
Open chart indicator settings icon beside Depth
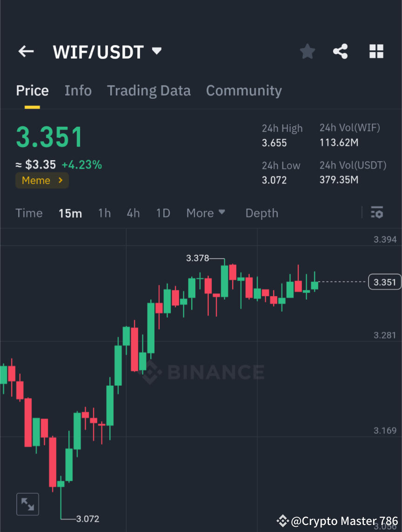click(x=377, y=213)
